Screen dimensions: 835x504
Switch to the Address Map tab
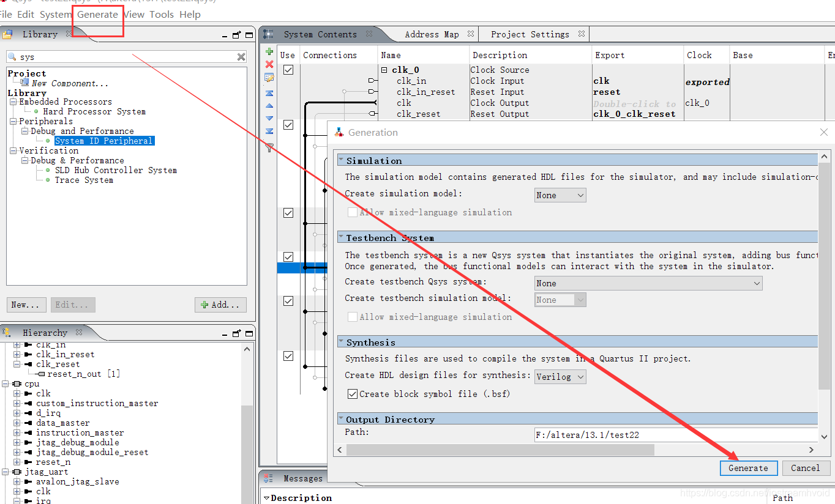432,34
